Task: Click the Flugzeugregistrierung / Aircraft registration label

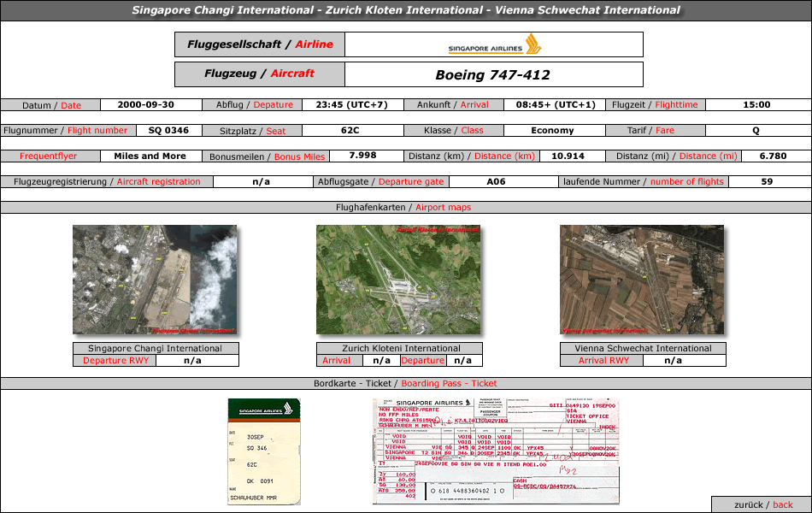Action: pyautogui.click(x=107, y=182)
